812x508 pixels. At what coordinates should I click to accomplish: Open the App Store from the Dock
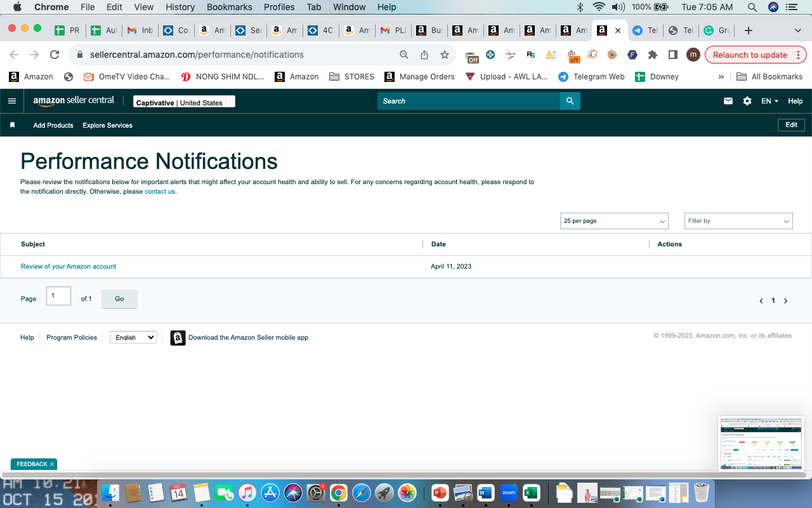click(x=270, y=493)
